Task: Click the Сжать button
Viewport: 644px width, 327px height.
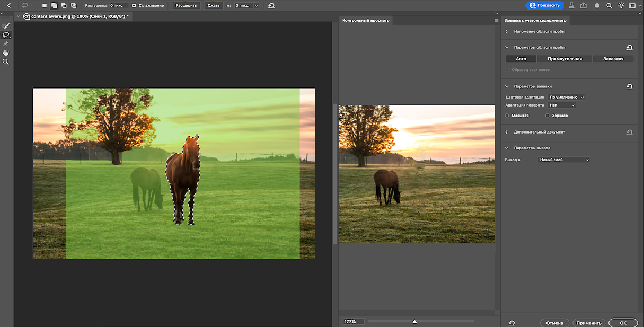Action: tap(213, 5)
